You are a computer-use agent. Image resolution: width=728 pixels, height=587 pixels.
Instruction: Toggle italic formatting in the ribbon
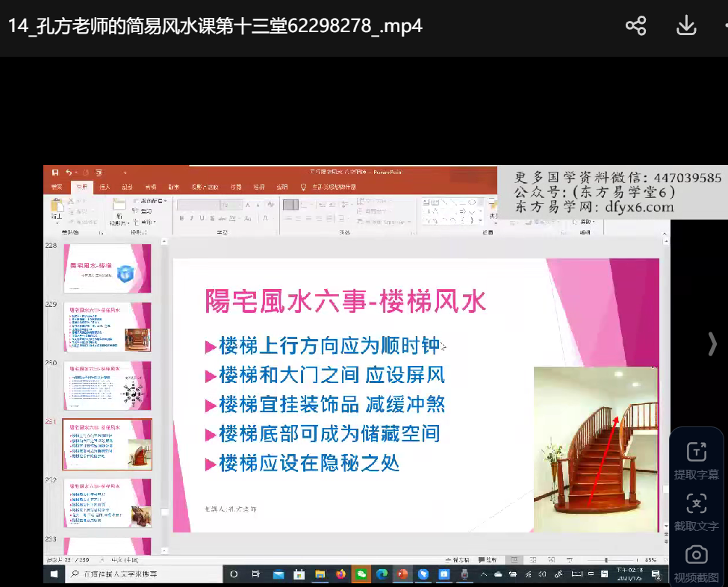tap(192, 218)
